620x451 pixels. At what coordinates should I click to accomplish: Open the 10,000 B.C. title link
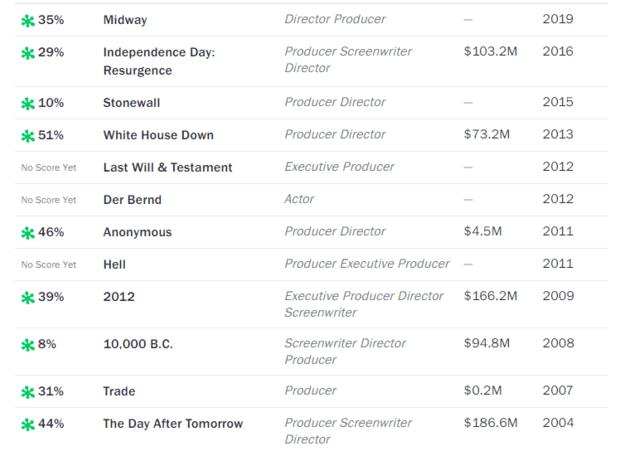click(x=138, y=344)
